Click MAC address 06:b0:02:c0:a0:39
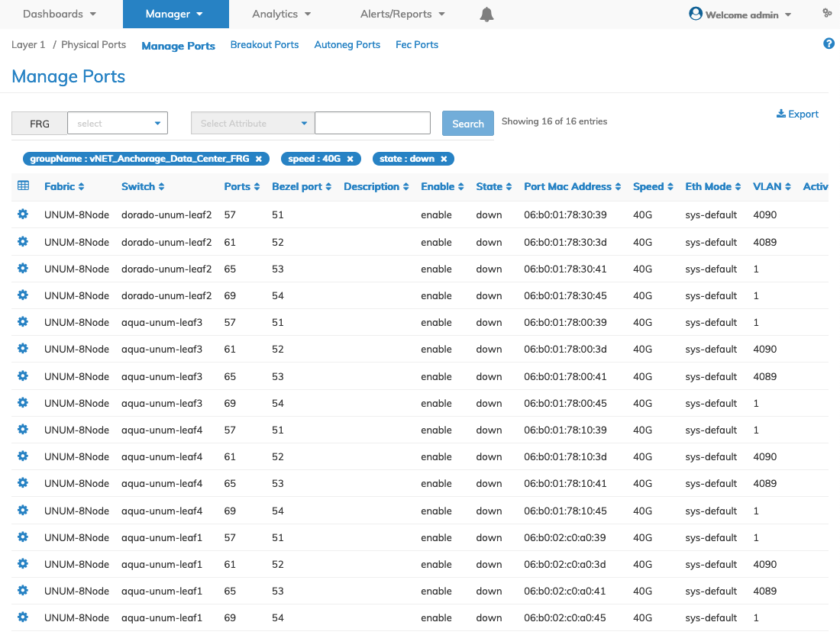840x635 pixels. 564,537
